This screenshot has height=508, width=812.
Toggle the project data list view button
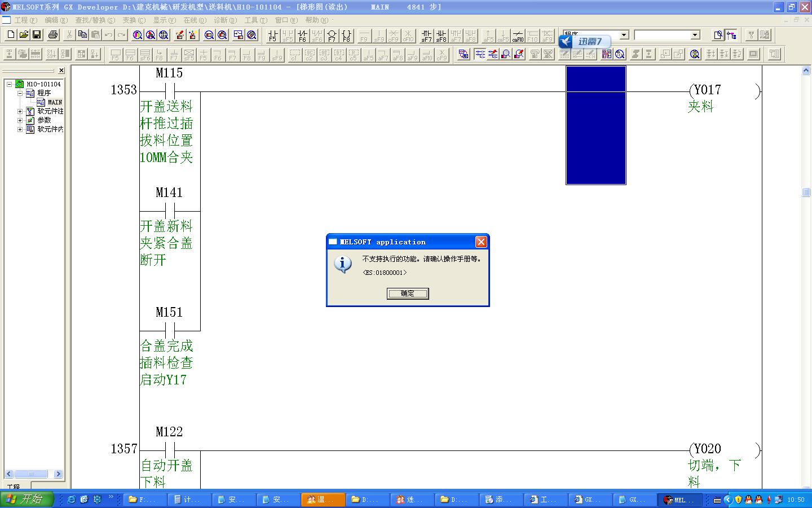[731, 35]
